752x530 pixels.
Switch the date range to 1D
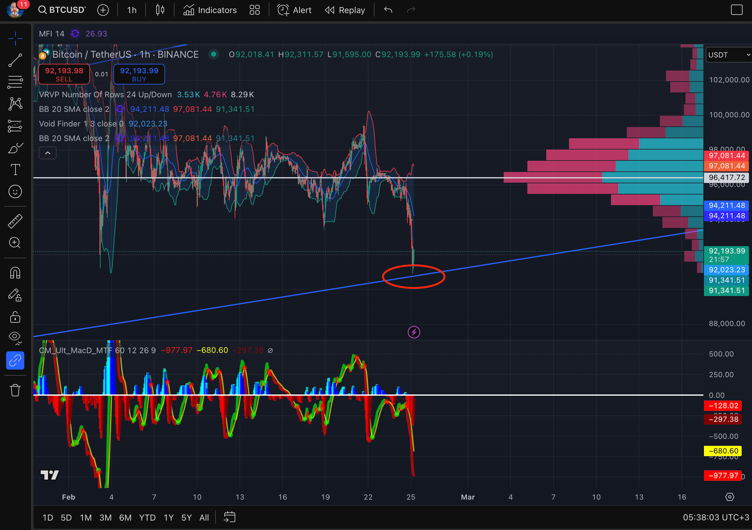(x=47, y=518)
